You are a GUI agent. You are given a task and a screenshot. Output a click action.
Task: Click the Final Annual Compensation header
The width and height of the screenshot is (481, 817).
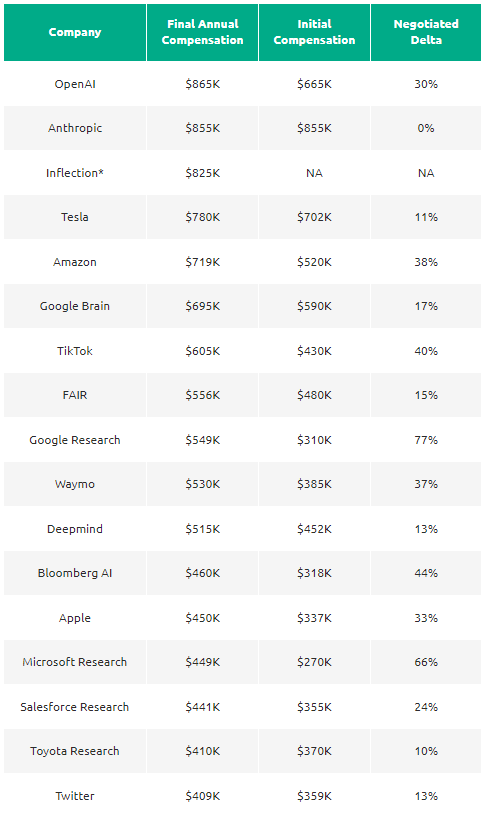point(202,32)
